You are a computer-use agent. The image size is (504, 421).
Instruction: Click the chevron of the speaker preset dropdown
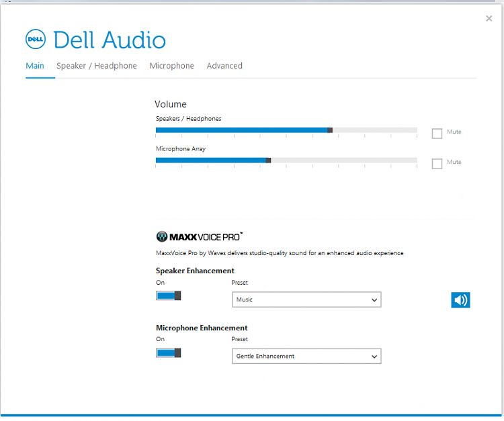(374, 300)
